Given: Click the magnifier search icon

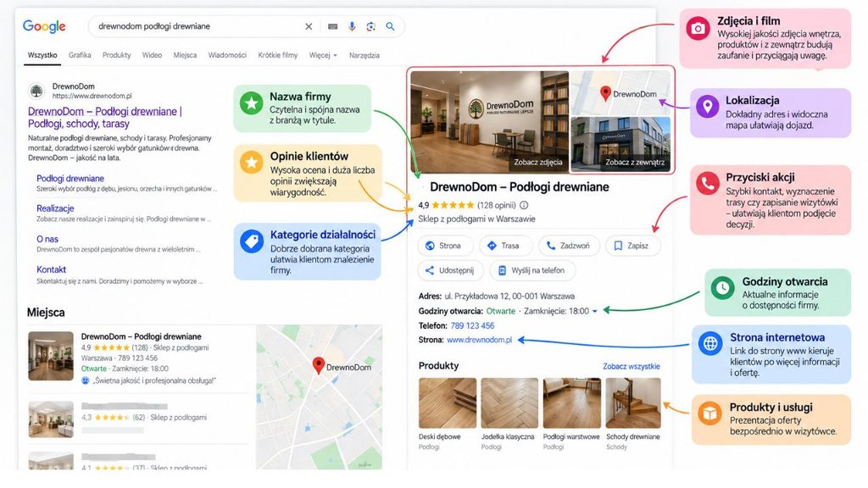Looking at the screenshot, I should tap(390, 26).
